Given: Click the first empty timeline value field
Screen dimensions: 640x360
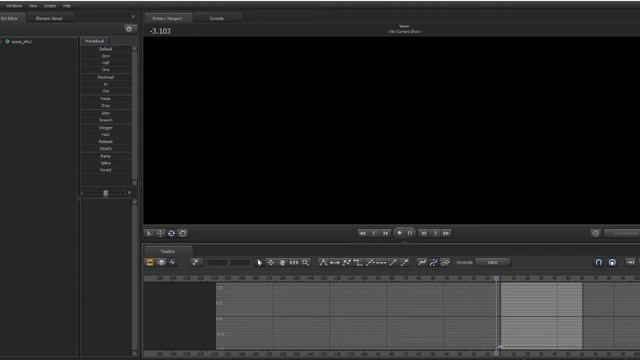Looking at the screenshot, I should click(x=217, y=263).
